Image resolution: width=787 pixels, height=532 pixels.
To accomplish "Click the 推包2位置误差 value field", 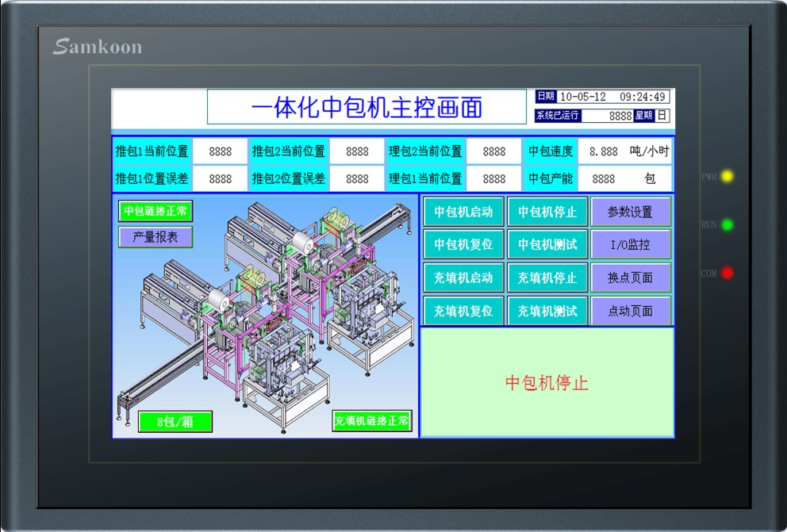I will (357, 179).
